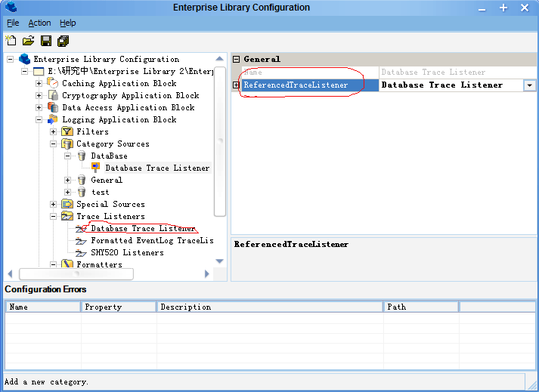Click the Formatted EventLog TraceListener icon

81,240
